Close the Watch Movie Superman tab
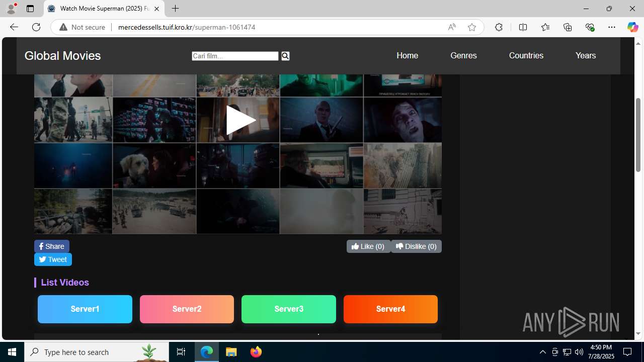Image resolution: width=644 pixels, height=362 pixels. coord(156,9)
